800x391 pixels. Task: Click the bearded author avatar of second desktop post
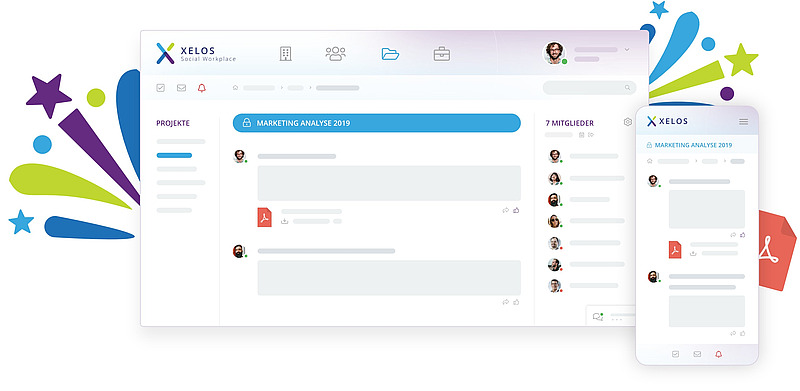239,251
